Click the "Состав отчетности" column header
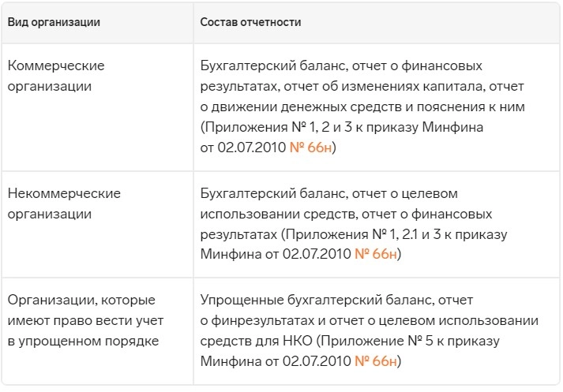Image resolution: width=563 pixels, height=392 pixels. pos(250,22)
